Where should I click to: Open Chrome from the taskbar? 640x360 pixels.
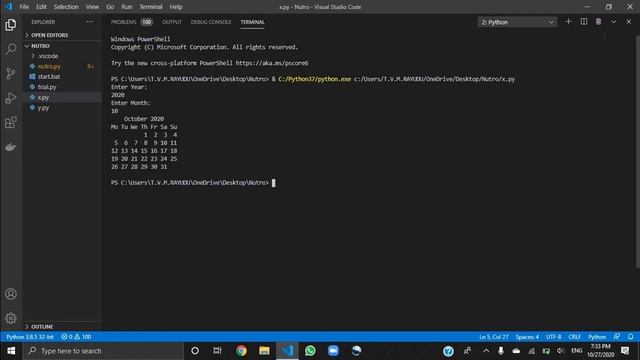[x=241, y=351]
